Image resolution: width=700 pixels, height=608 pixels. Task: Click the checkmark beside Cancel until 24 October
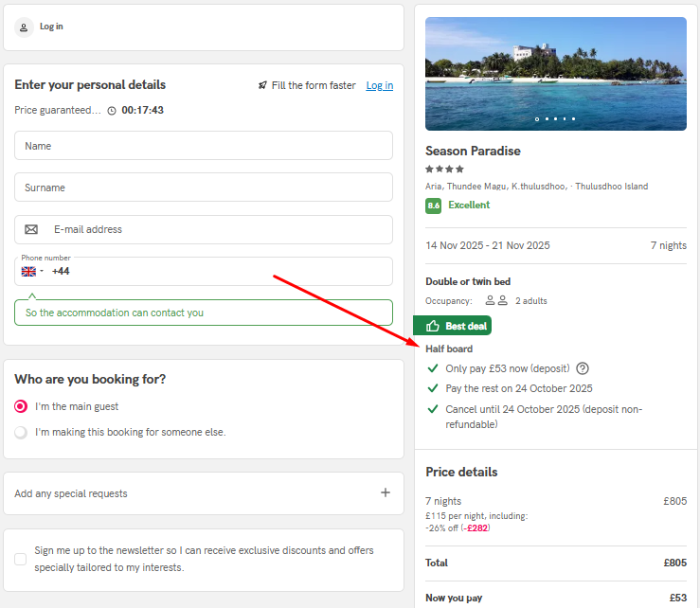(x=433, y=409)
